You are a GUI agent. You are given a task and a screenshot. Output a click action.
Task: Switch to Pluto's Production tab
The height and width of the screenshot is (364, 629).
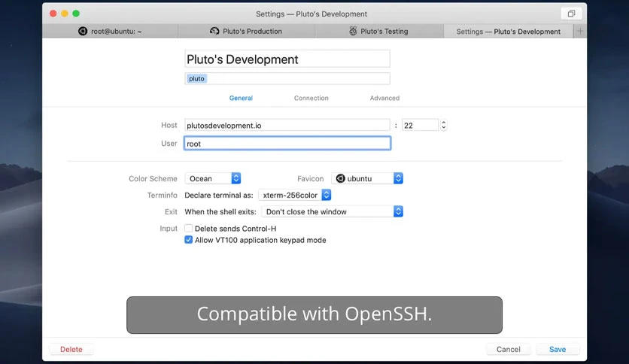246,32
